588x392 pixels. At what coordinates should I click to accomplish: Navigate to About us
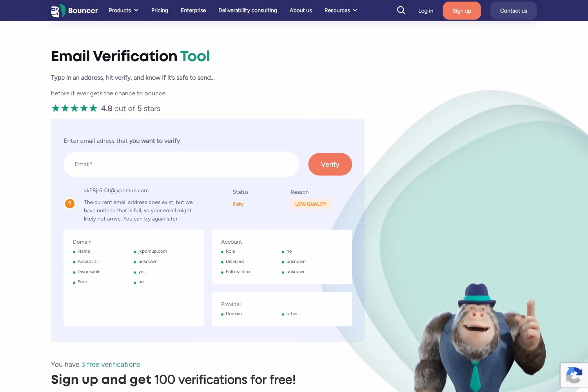point(301,11)
